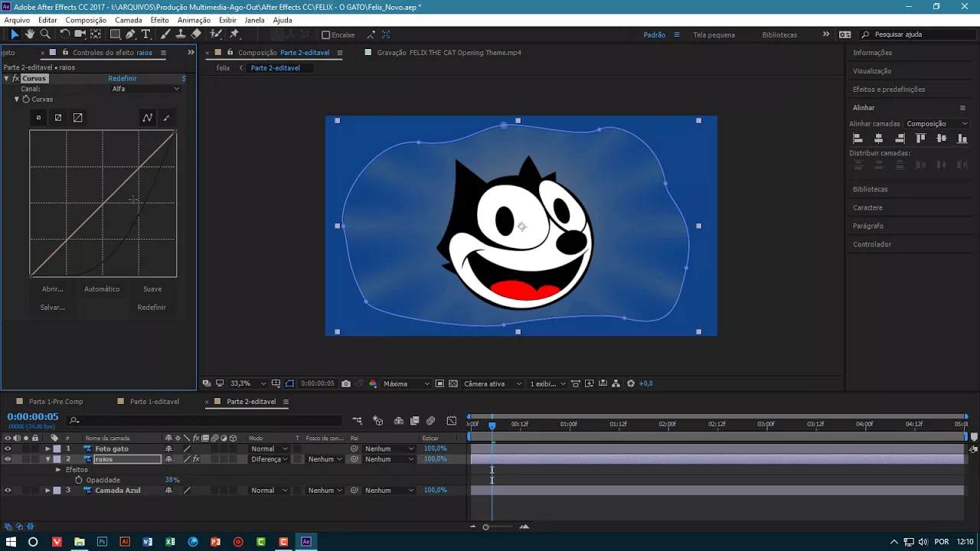Enable Draft 3D in timeline
The width and height of the screenshot is (980, 551).
[377, 421]
